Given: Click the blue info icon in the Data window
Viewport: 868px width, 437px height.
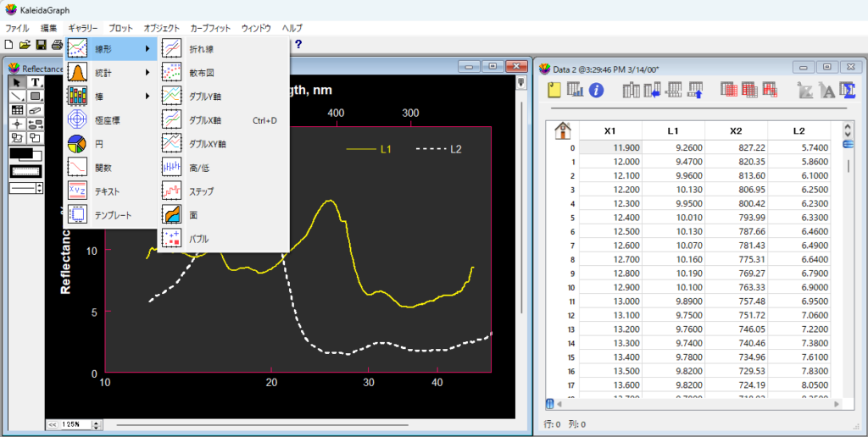Looking at the screenshot, I should pyautogui.click(x=596, y=89).
